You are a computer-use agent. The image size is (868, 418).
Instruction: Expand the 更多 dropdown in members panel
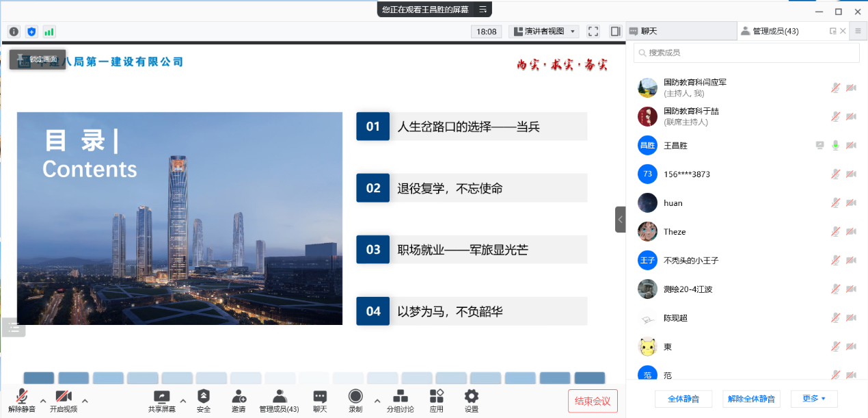pyautogui.click(x=814, y=399)
